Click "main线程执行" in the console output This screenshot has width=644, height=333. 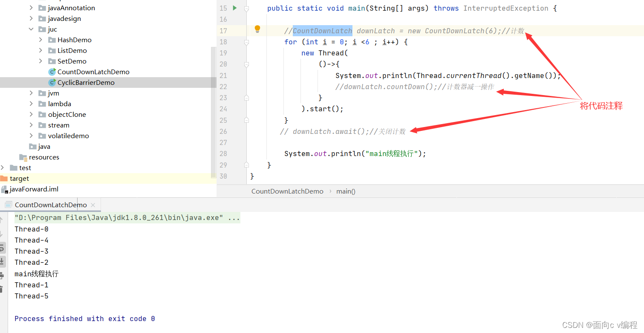tap(36, 274)
